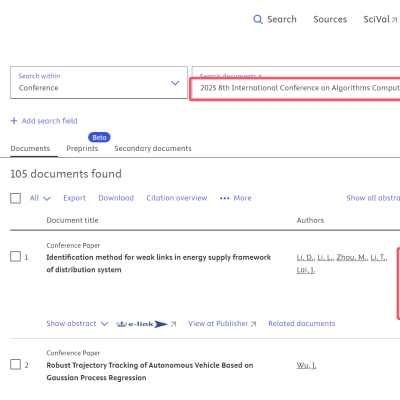Check the box for document 2

15,364
